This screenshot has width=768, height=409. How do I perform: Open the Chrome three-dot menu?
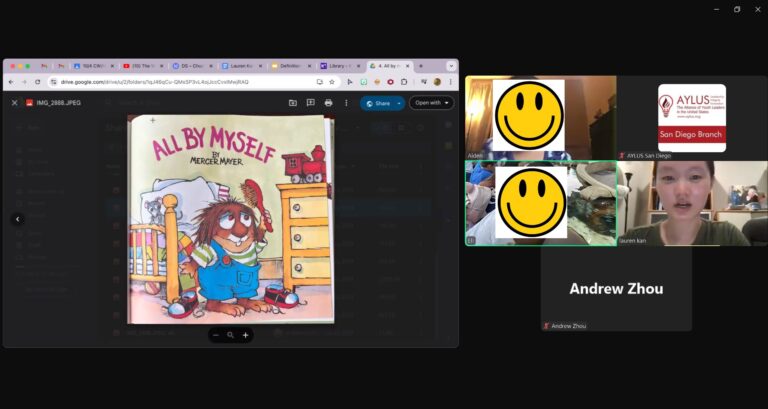click(450, 82)
